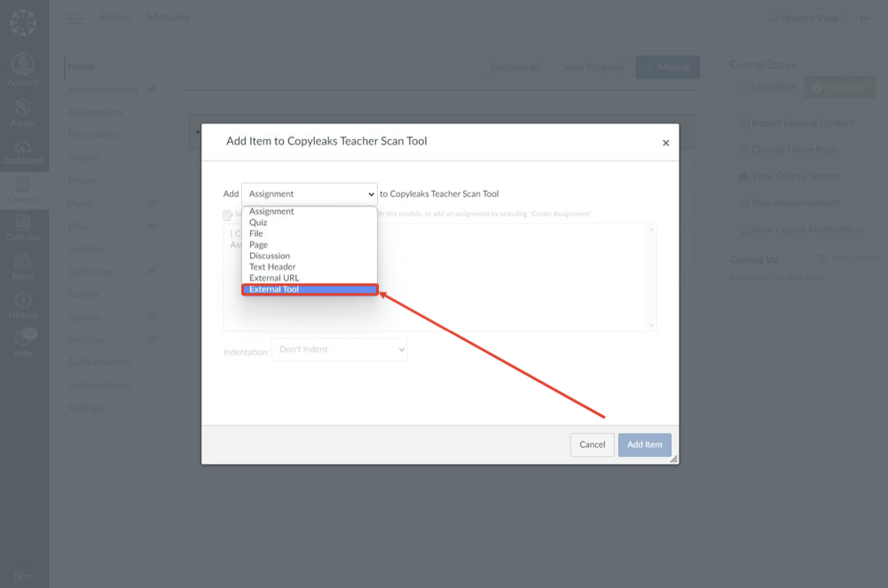Viewport: 888px width, 588px height.
Task: Choose Text Header in the list
Action: coord(310,267)
